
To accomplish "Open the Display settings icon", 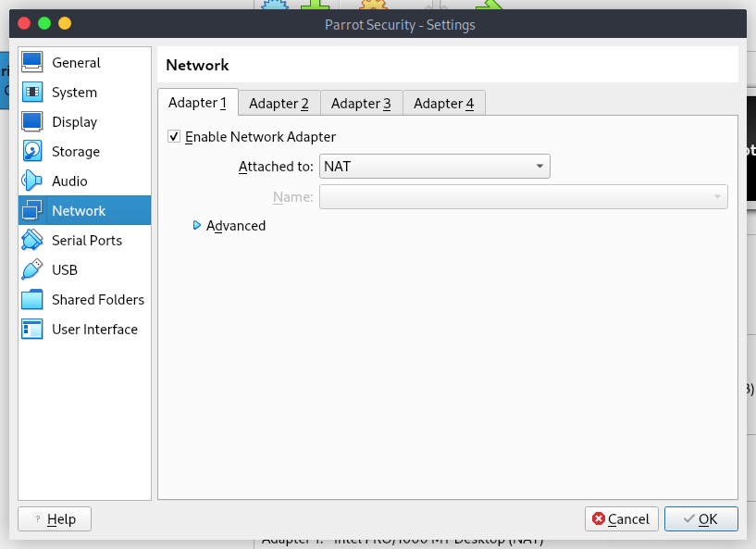I will click(x=32, y=122).
